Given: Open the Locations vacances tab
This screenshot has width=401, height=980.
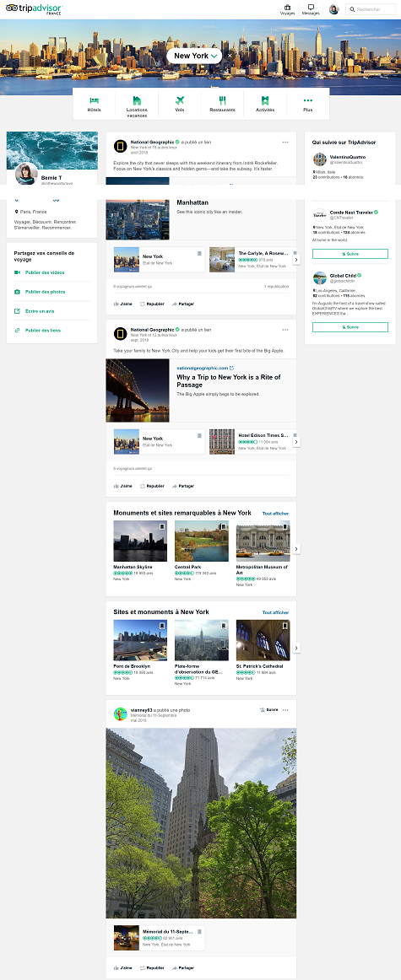Looking at the screenshot, I should point(137,104).
